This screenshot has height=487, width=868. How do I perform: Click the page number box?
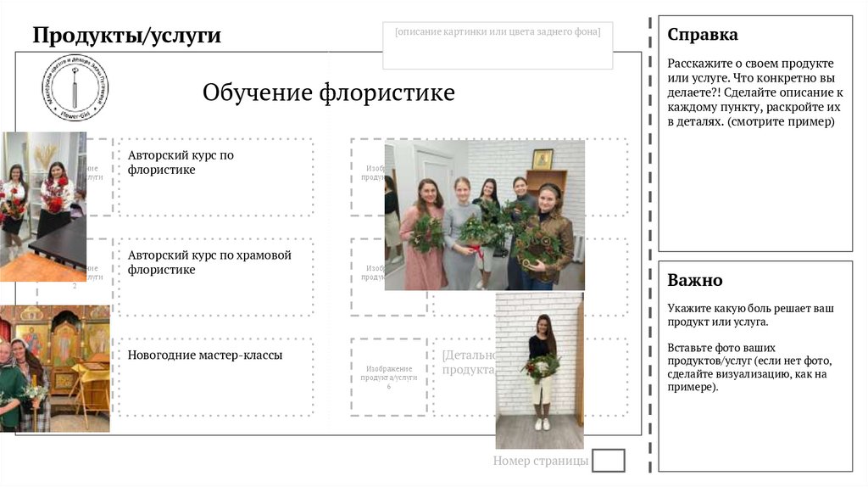point(609,461)
